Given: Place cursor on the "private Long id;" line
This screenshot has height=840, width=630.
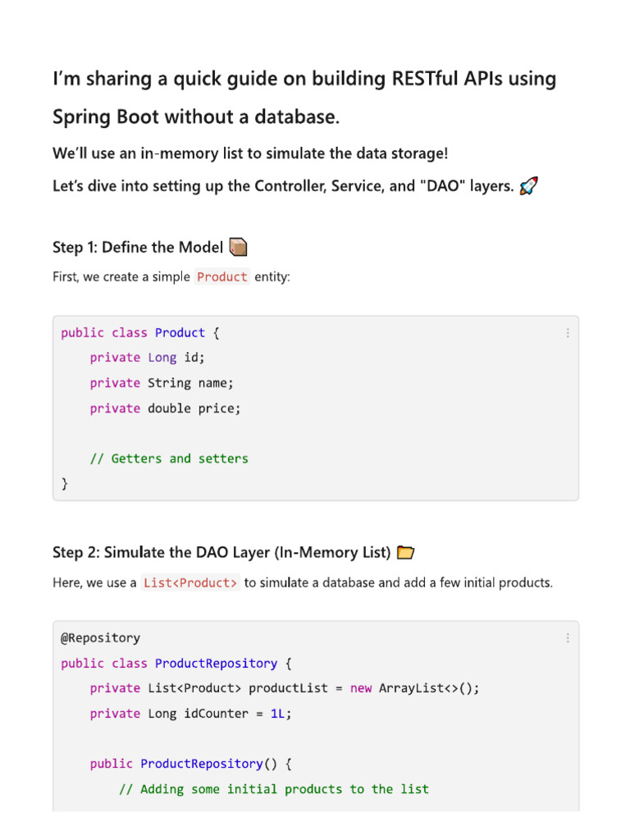Looking at the screenshot, I should [148, 358].
